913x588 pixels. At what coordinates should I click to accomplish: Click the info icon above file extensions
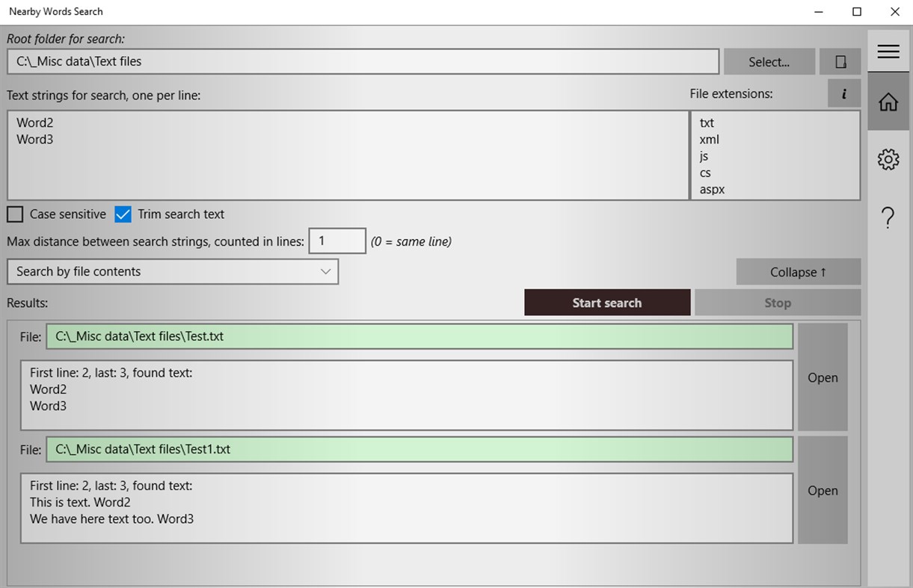[844, 94]
